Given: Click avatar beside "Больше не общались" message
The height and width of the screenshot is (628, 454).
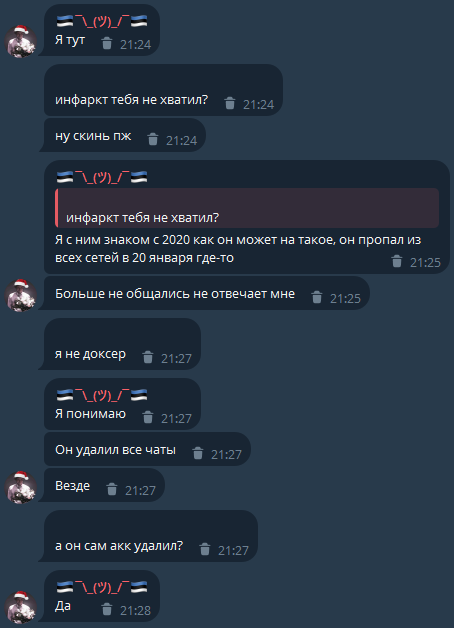Looking at the screenshot, I should point(20,295).
